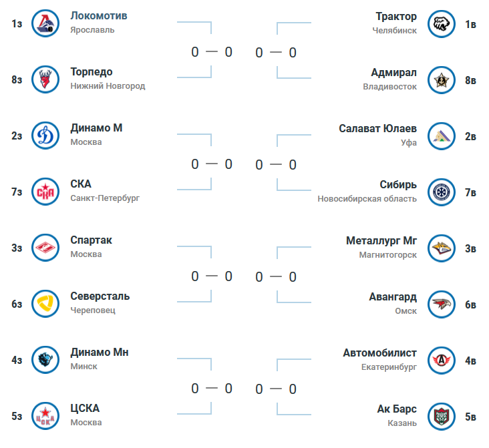Open the Traktor Chelyabinsk bear logo
The width and height of the screenshot is (489, 448).
click(x=442, y=24)
